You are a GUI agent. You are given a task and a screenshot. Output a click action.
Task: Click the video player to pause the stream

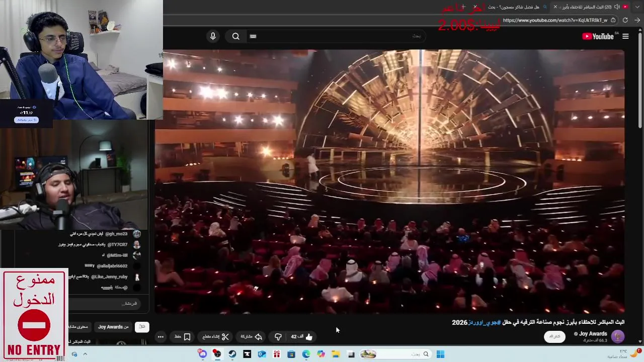(390, 181)
